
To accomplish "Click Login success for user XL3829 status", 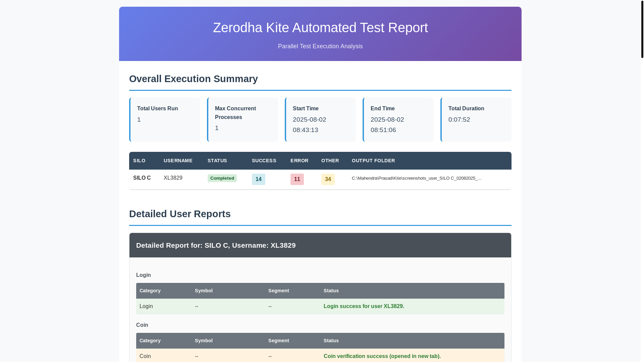I will pyautogui.click(x=364, y=306).
